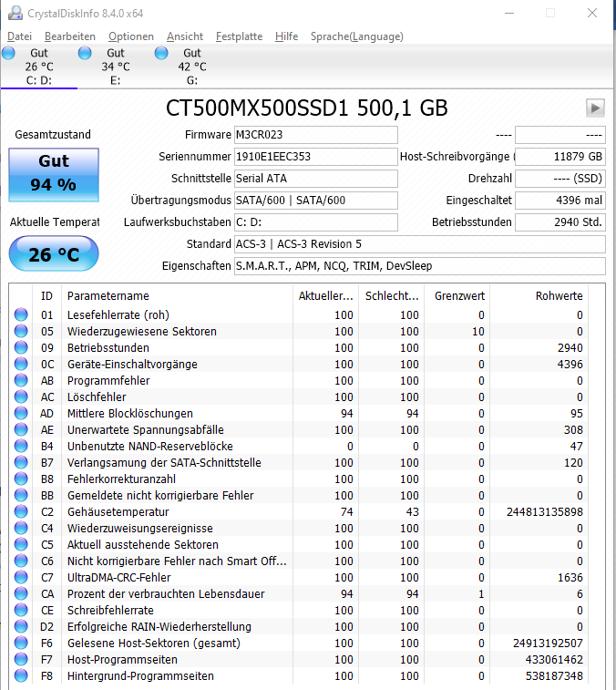
Task: Select raw value 24913192507
Action: [x=548, y=643]
